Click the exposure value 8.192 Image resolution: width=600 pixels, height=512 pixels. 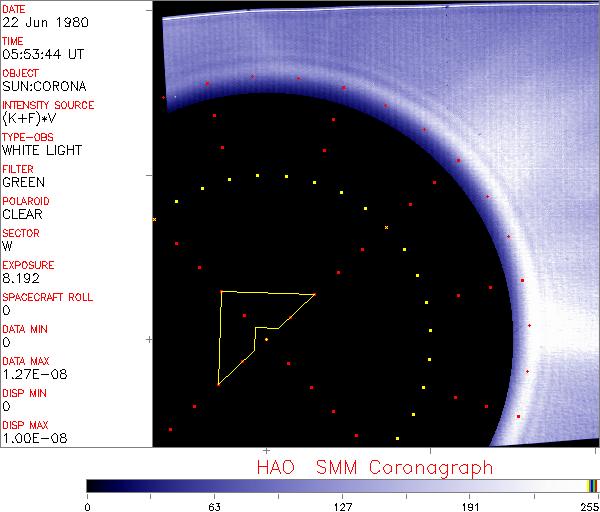coord(21,279)
